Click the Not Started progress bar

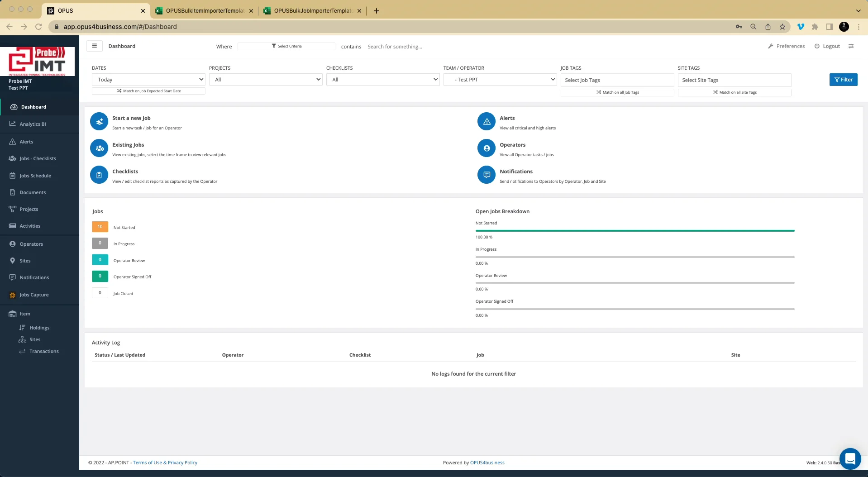click(x=635, y=231)
